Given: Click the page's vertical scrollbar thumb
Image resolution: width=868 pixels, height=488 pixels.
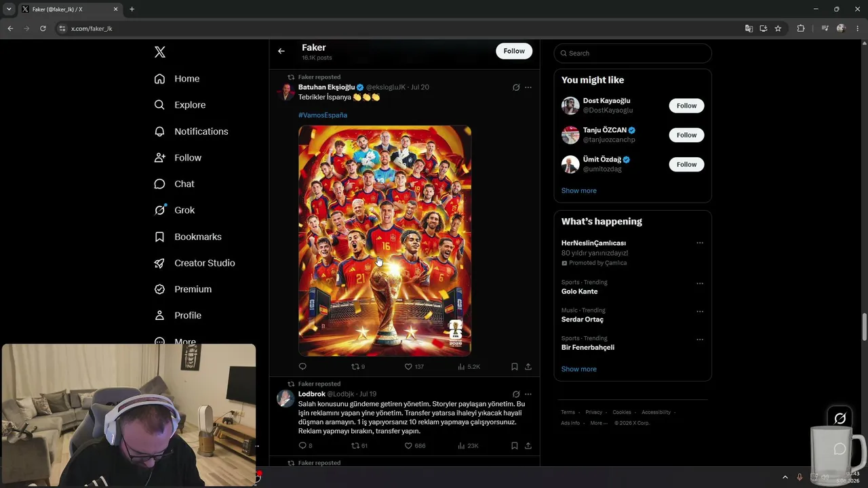Looking at the screenshot, I should coord(864,327).
